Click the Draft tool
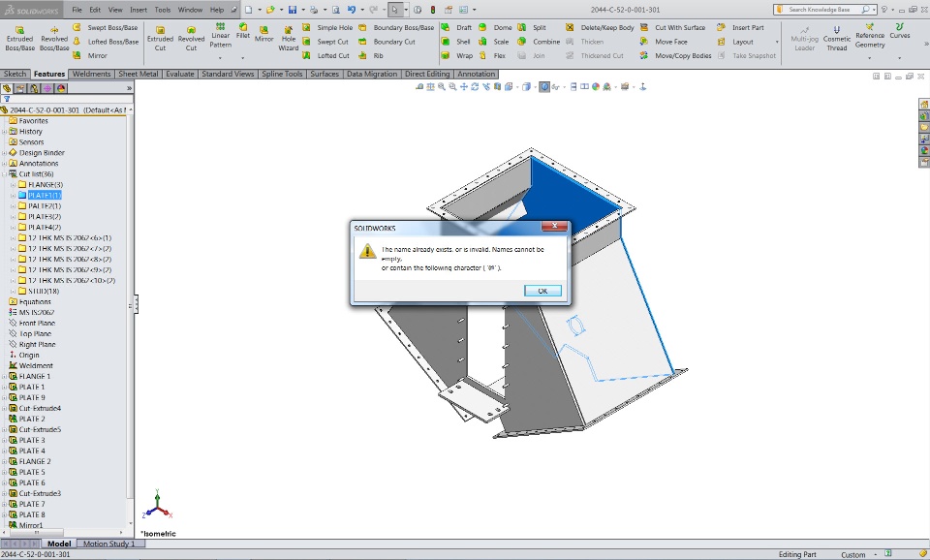Image resolution: width=930 pixels, height=560 pixels. pyautogui.click(x=456, y=27)
